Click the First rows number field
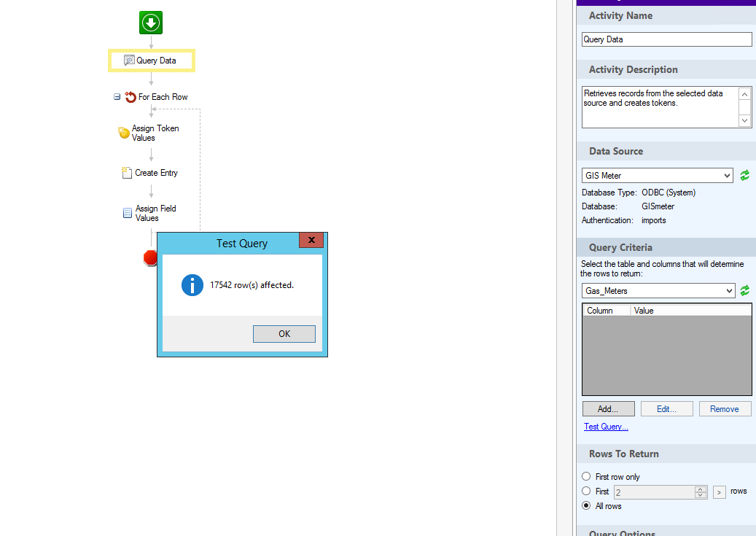This screenshot has height=536, width=756. [x=654, y=492]
